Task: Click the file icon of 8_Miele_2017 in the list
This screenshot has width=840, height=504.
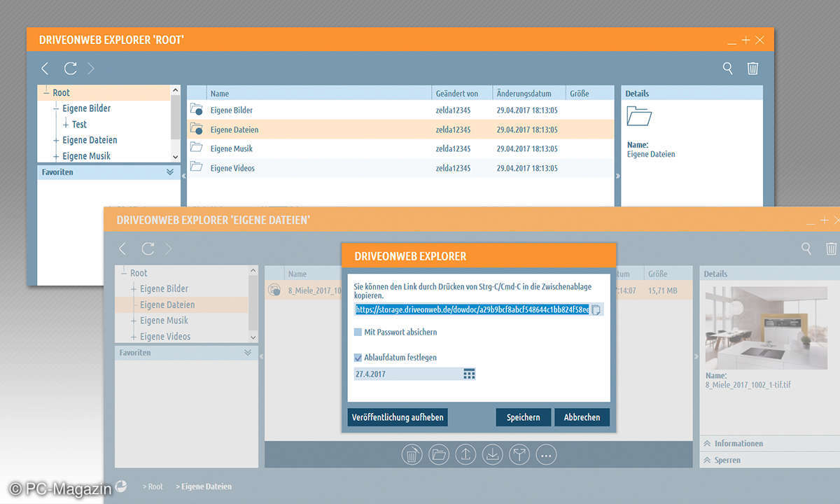Action: pyautogui.click(x=274, y=290)
